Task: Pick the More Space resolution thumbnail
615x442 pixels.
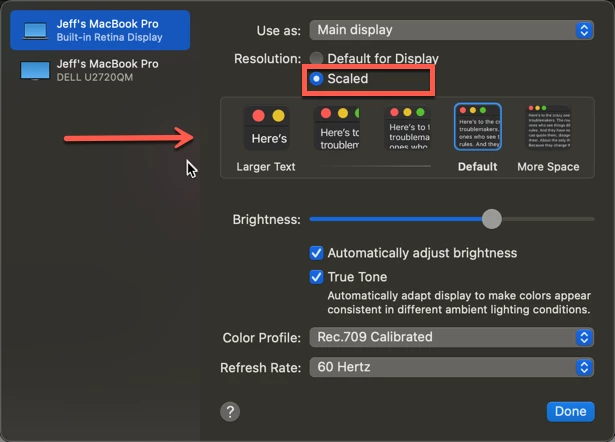Action: coord(548,127)
